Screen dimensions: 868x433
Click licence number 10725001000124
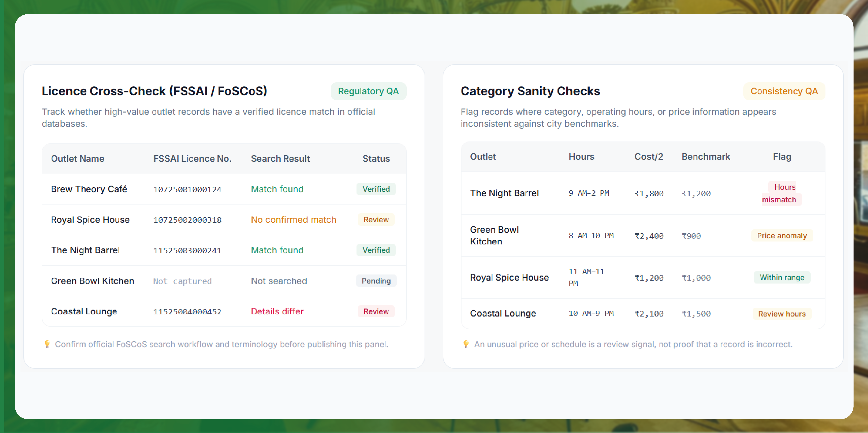(187, 190)
